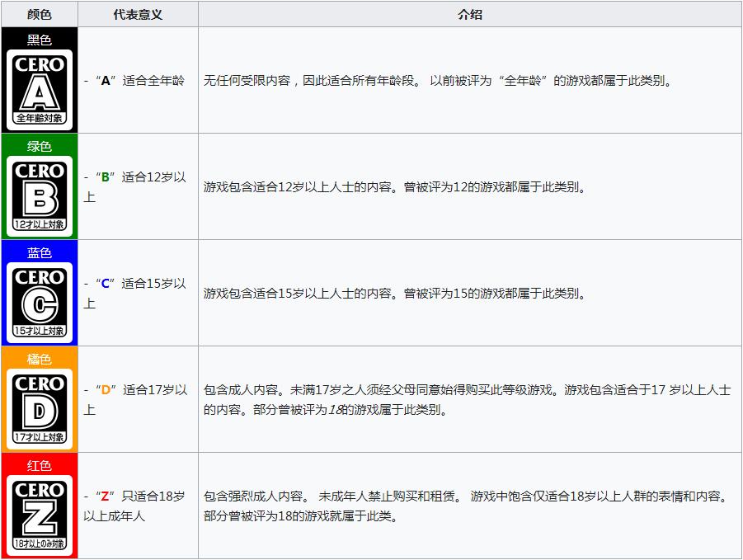This screenshot has height=560, width=743.
Task: Click the 代表意义 column header
Action: click(x=137, y=13)
